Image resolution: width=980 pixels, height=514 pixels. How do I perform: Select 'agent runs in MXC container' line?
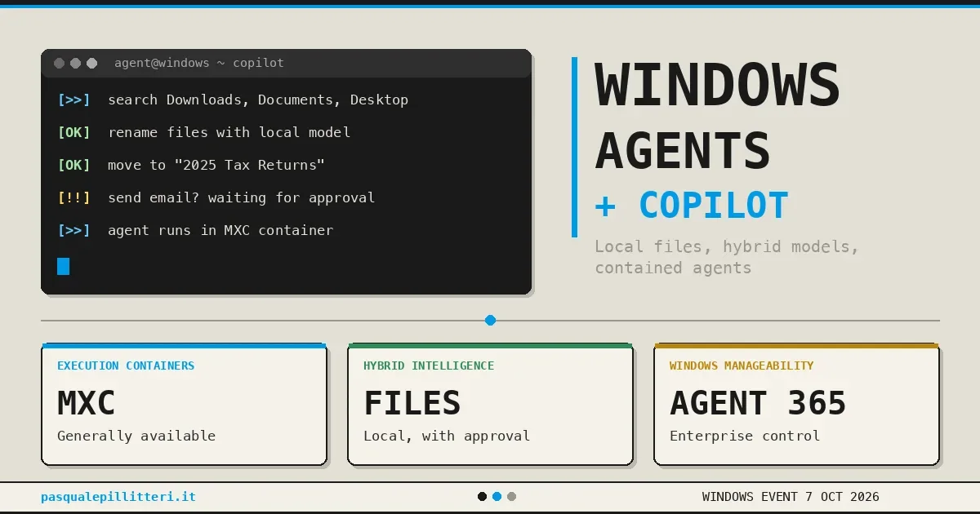tap(220, 230)
